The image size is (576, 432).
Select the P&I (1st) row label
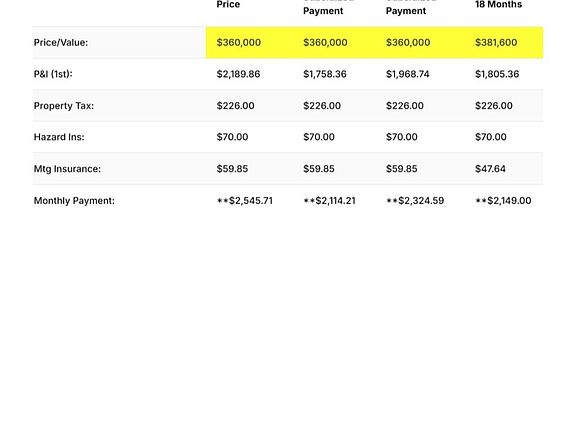click(x=53, y=74)
